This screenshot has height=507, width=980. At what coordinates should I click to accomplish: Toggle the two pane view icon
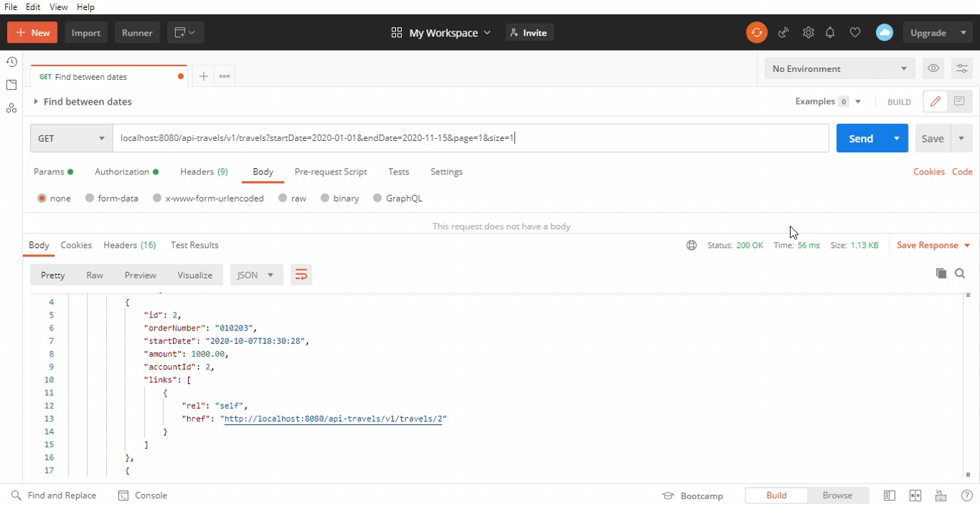click(915, 496)
